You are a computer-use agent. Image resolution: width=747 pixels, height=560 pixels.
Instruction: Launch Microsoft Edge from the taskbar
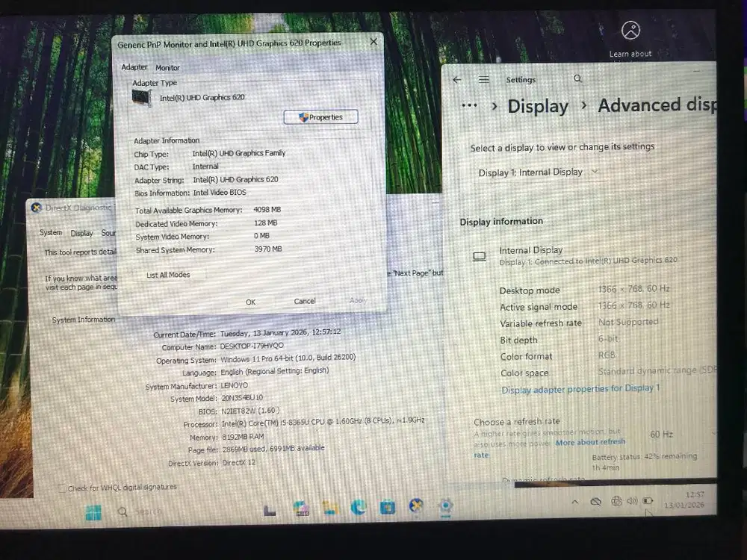(359, 508)
